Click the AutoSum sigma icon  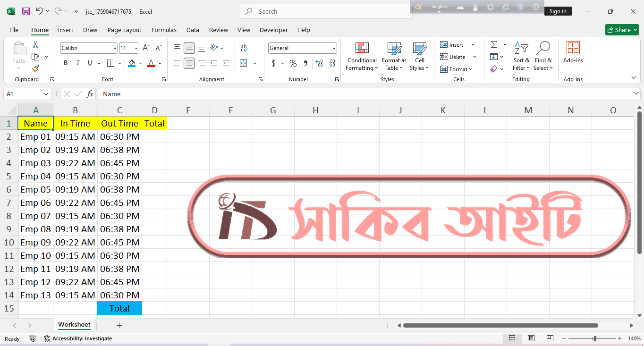(494, 45)
